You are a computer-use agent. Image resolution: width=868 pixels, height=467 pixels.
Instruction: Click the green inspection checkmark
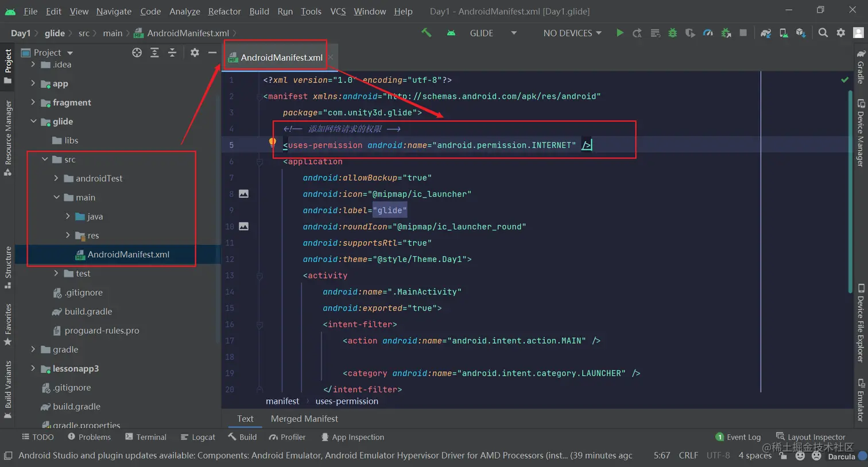[x=844, y=80]
